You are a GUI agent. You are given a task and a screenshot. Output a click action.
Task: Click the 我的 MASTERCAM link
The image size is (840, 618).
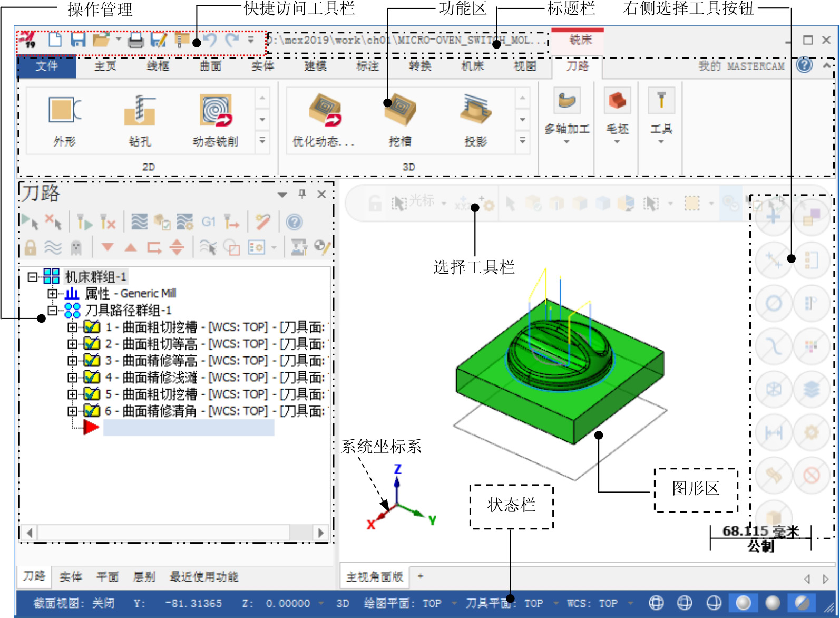741,66
